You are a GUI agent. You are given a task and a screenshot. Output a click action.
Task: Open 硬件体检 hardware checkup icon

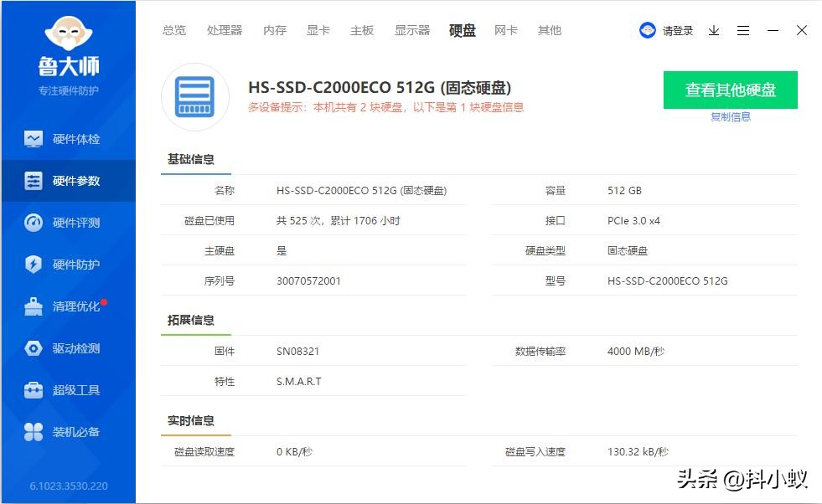point(34,139)
